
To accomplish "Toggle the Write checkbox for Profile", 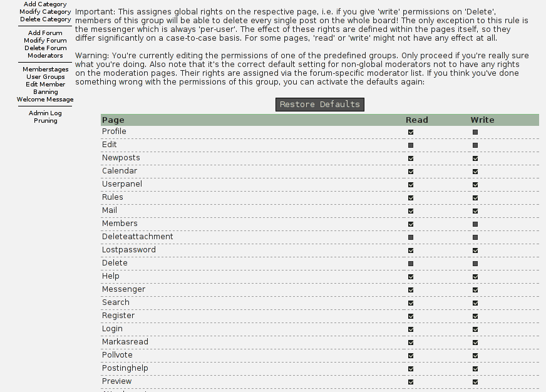I will pyautogui.click(x=476, y=132).
